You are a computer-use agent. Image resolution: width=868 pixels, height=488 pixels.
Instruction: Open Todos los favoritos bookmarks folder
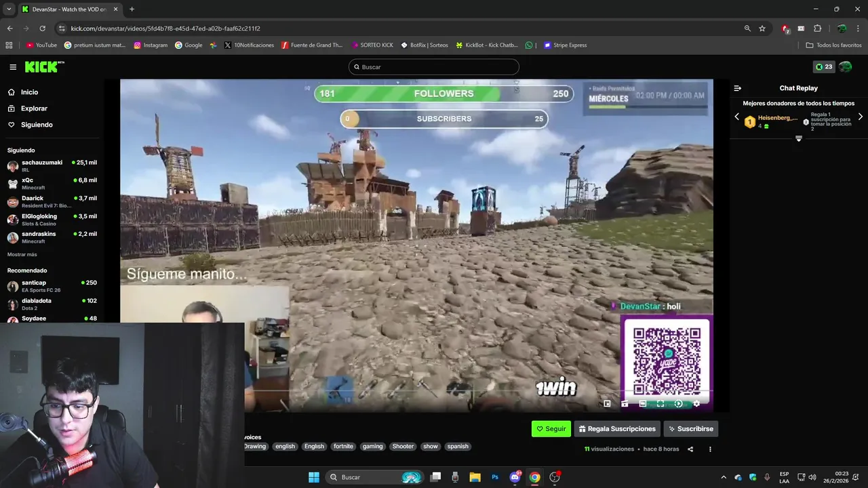point(834,45)
